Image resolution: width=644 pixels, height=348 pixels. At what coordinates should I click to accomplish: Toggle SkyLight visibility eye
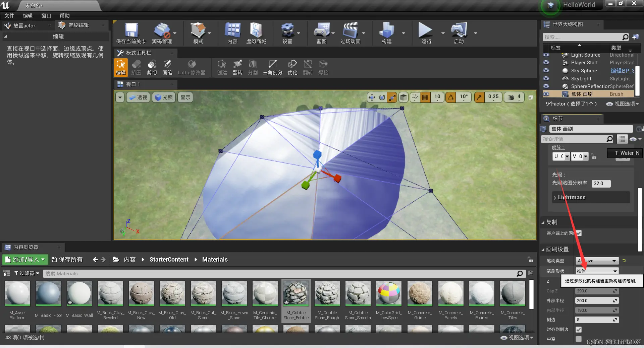point(546,78)
